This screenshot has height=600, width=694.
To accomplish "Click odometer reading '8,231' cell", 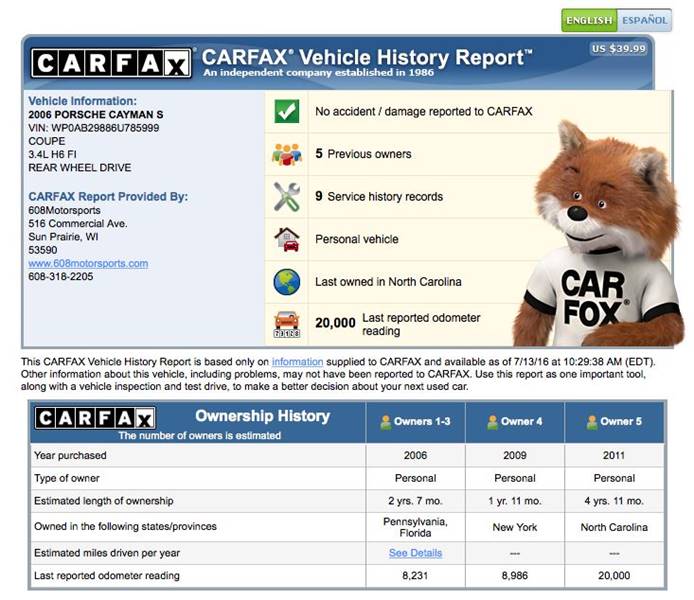I will (x=415, y=576).
